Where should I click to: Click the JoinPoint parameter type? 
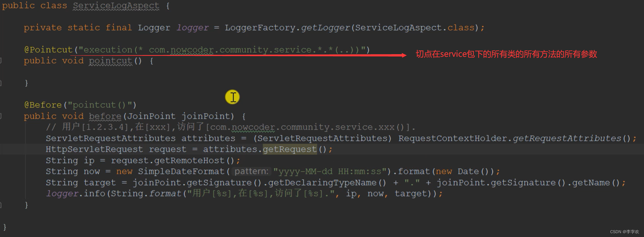click(151, 116)
